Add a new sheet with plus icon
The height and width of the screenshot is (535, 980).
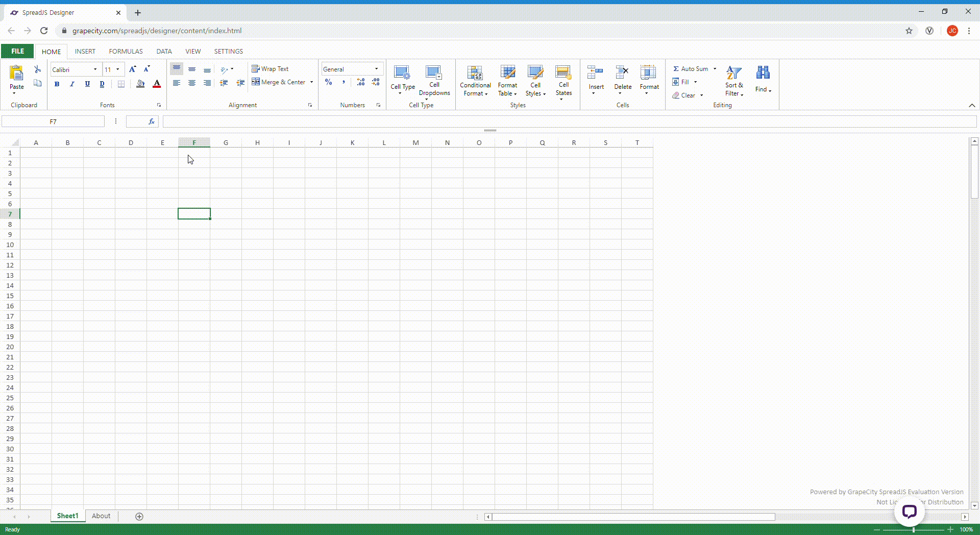coord(139,516)
